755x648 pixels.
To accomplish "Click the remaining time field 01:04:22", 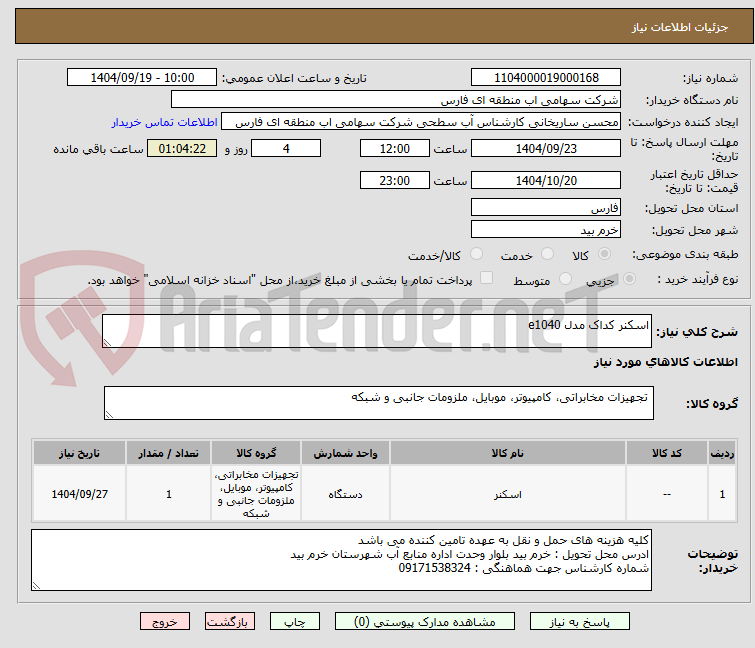I will (182, 148).
